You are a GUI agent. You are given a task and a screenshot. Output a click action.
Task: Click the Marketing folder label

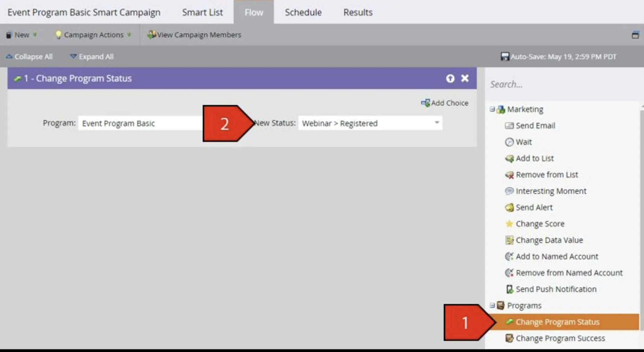(x=525, y=109)
